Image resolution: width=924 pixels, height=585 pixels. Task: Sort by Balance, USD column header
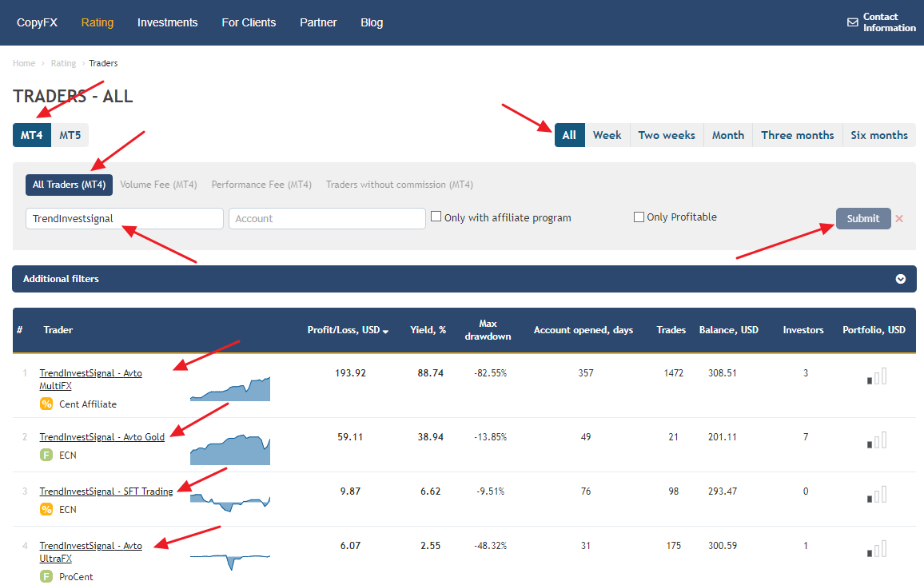pos(729,330)
